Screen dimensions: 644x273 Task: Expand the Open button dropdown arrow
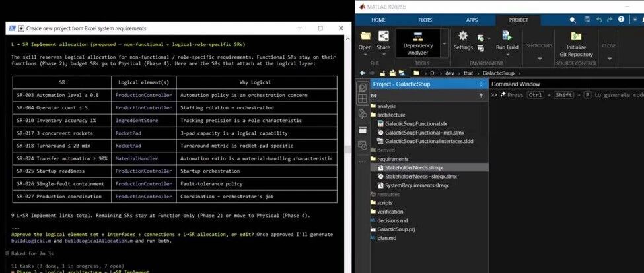pos(365,55)
